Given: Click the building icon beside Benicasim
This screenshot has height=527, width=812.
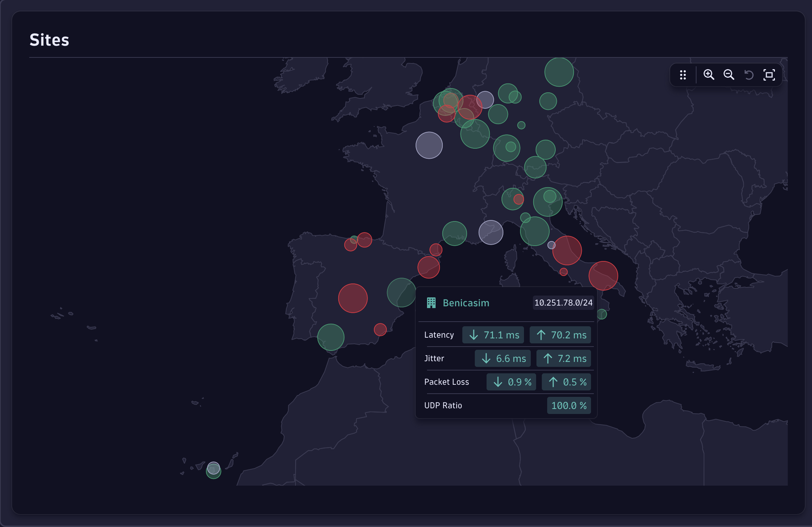Looking at the screenshot, I should tap(431, 303).
